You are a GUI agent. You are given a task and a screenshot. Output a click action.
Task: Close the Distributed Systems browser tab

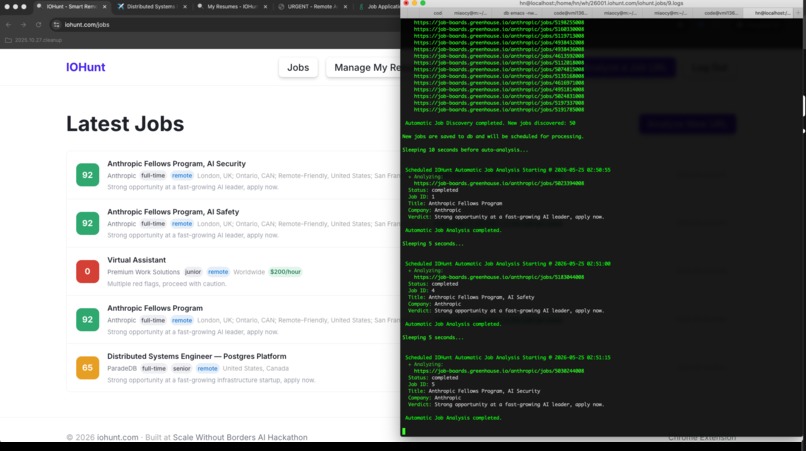185,7
